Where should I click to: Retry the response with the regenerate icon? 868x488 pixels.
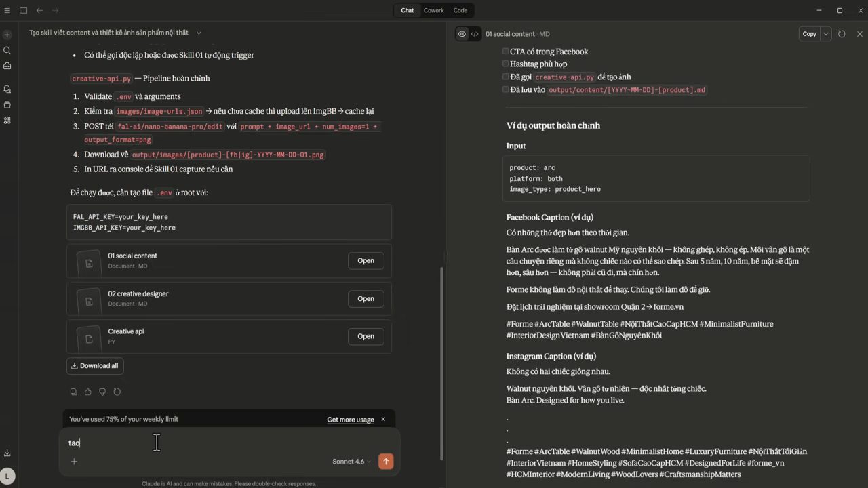117,392
